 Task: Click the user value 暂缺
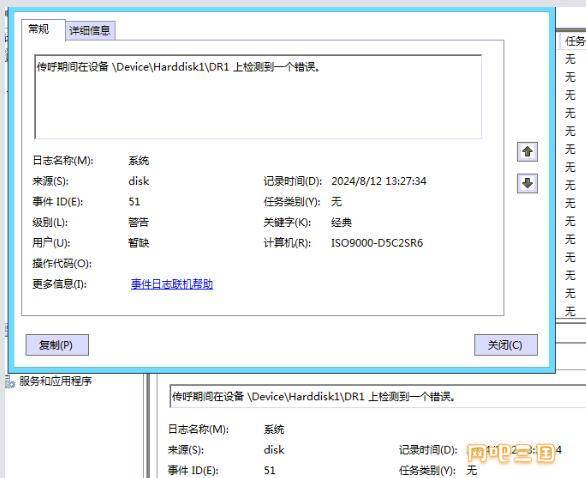click(x=139, y=243)
